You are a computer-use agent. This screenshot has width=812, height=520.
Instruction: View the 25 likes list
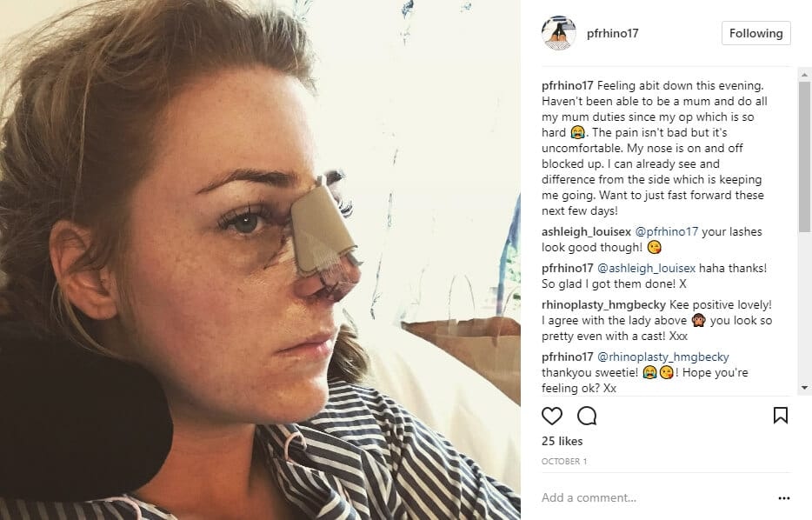point(562,441)
